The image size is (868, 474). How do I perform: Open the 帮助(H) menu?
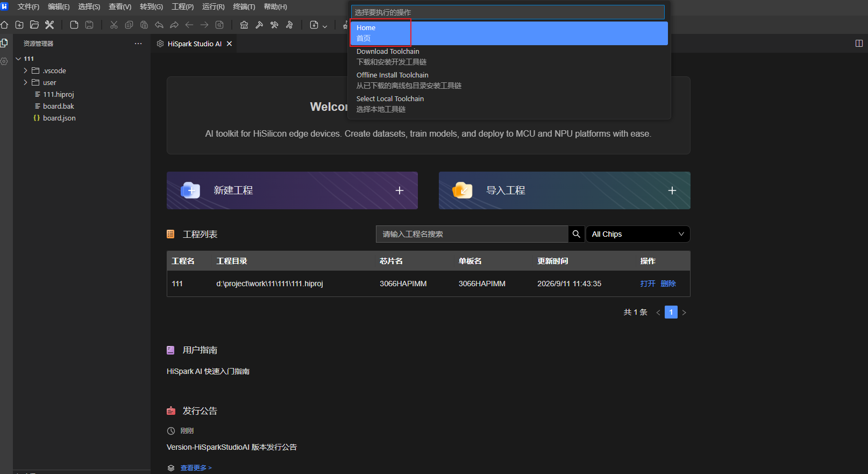[275, 7]
